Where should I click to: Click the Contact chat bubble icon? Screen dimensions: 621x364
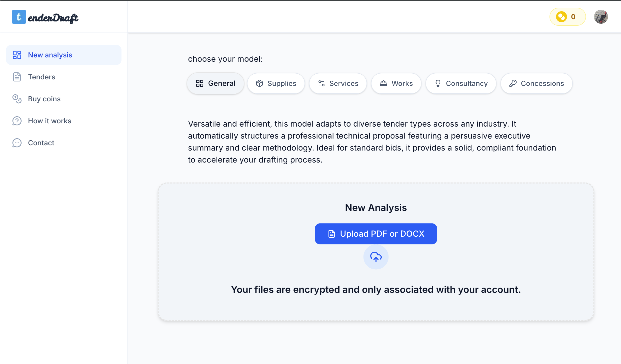[x=17, y=143]
